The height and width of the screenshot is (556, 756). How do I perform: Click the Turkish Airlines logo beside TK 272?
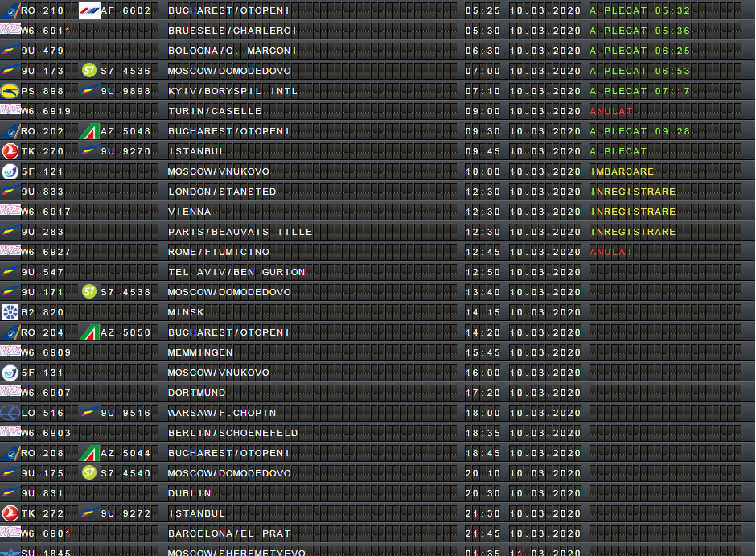pos(10,513)
